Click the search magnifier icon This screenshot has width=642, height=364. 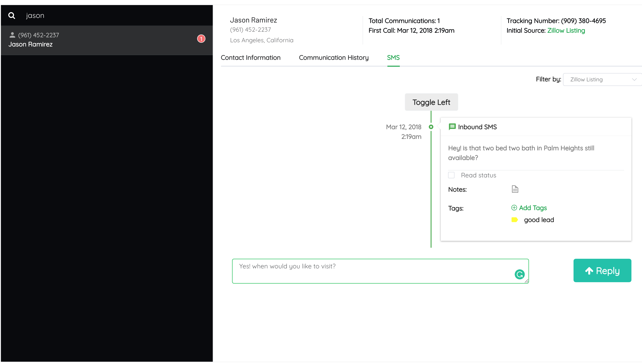11,15
